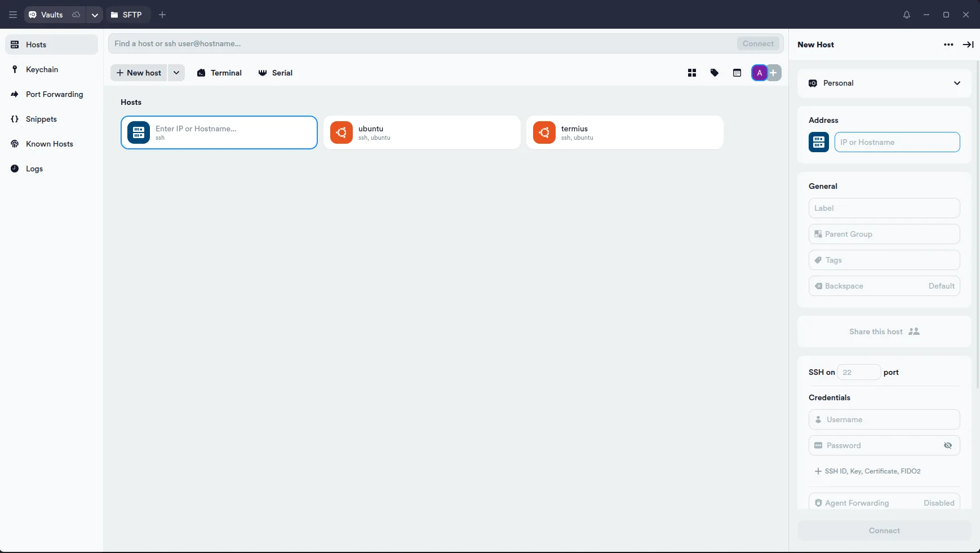Switch to grid view layout
980x553 pixels.
pyautogui.click(x=692, y=73)
